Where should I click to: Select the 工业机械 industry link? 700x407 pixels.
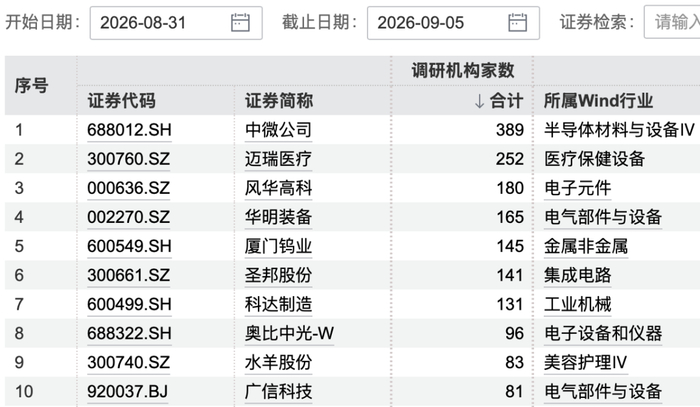(577, 304)
